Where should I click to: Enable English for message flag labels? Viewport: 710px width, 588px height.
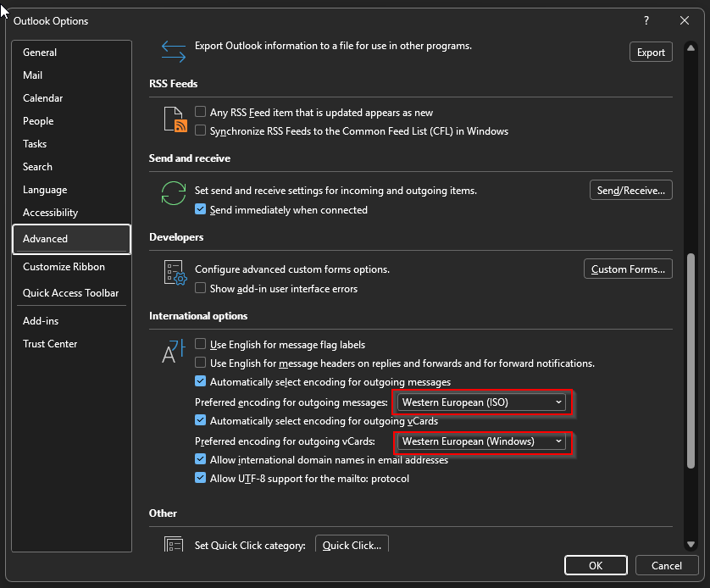pyautogui.click(x=200, y=344)
